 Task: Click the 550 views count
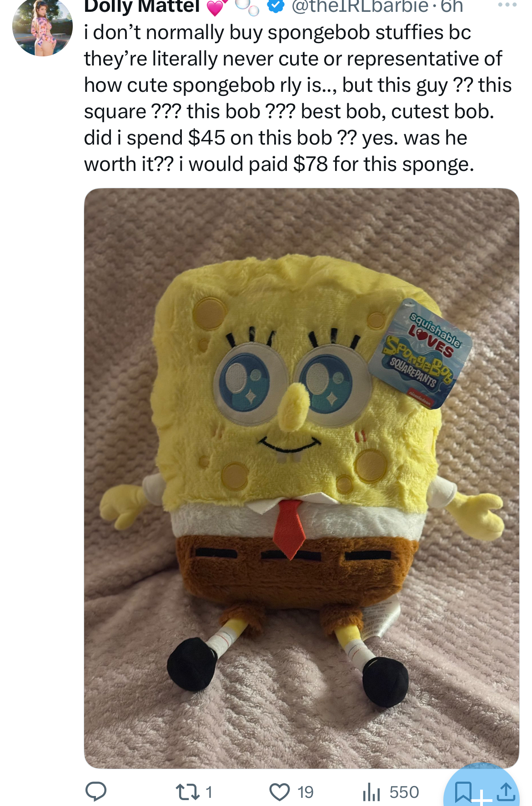(404, 792)
